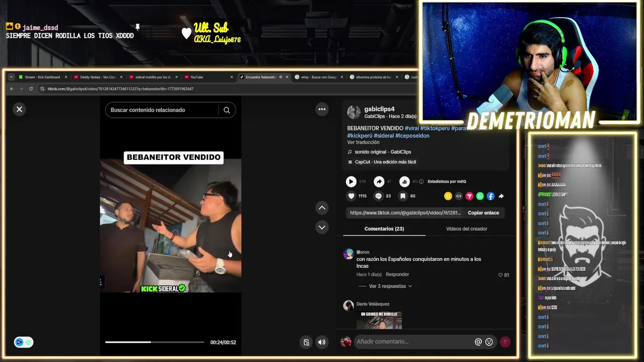
Task: Open more share options arrow
Action: point(501,196)
